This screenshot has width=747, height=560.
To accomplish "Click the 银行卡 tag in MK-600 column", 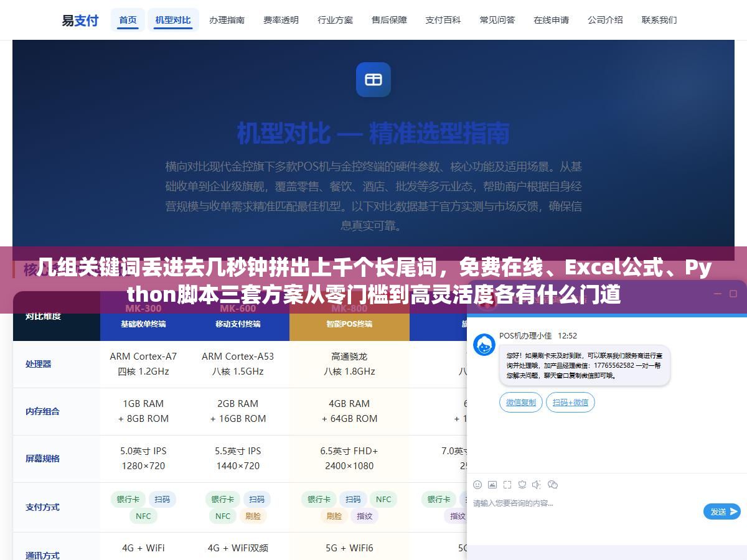I will click(223, 499).
